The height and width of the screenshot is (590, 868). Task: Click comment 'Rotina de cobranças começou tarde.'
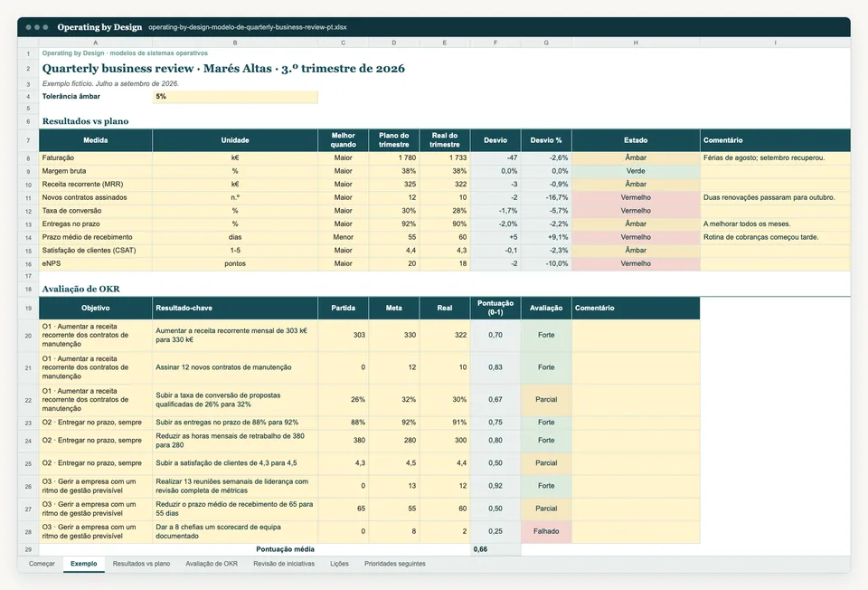pyautogui.click(x=775, y=237)
